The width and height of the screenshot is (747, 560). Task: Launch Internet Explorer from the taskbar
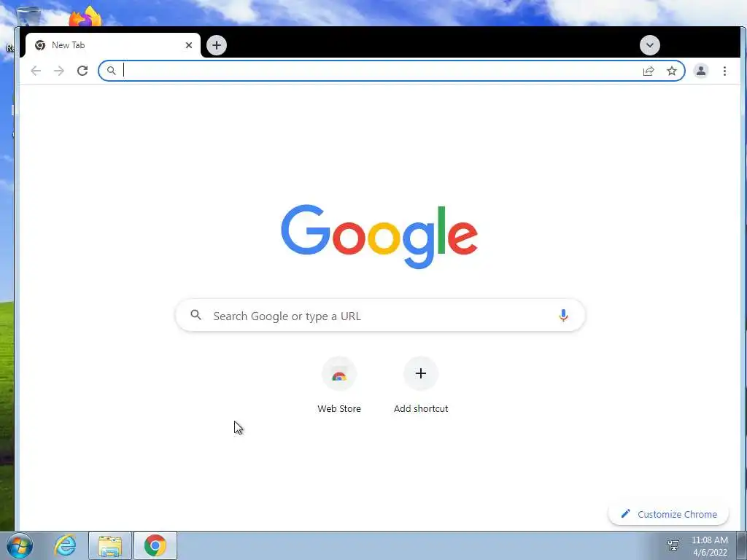pyautogui.click(x=65, y=545)
